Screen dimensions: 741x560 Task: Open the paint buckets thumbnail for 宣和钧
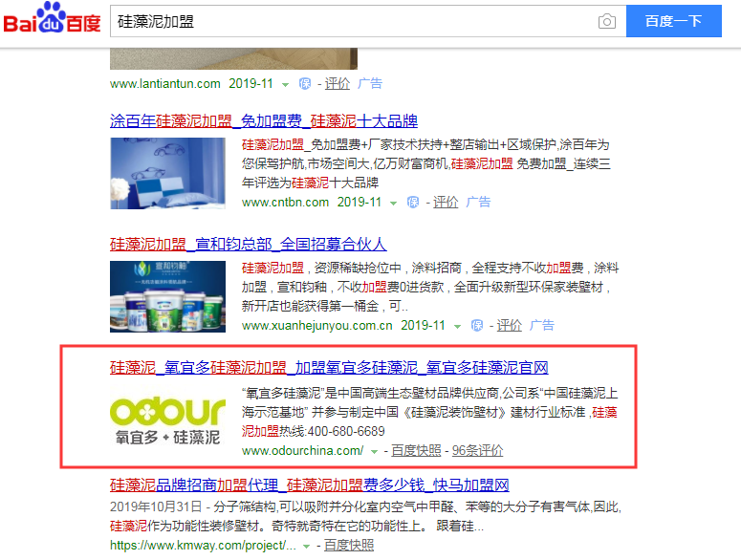(x=167, y=296)
